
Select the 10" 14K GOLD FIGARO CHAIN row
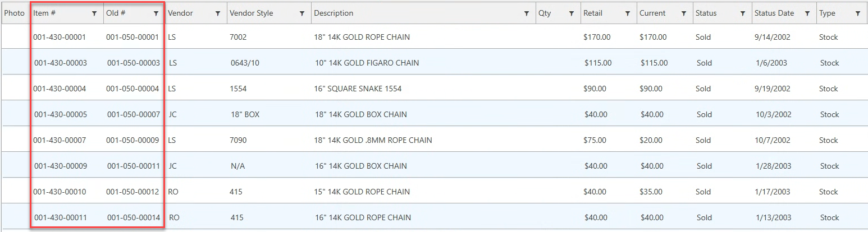coord(434,62)
